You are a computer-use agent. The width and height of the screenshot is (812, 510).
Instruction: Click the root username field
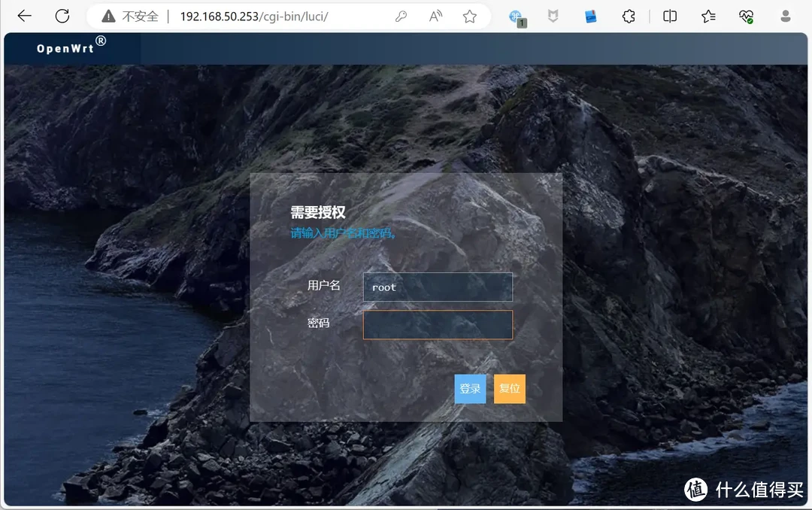(x=438, y=287)
